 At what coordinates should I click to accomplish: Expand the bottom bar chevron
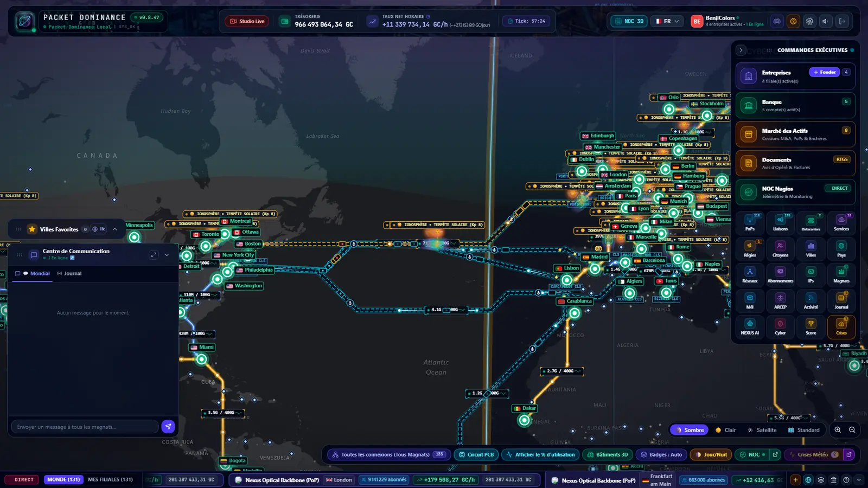(859, 480)
